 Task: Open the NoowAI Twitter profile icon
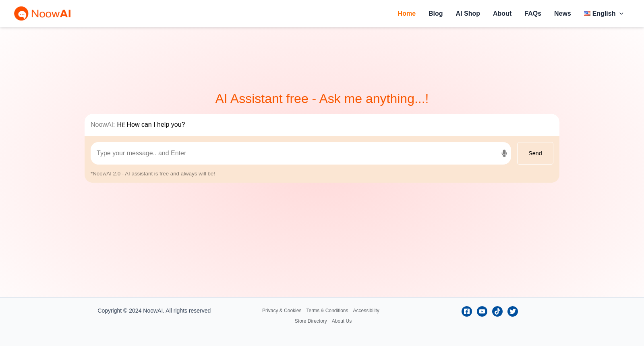coord(513,311)
